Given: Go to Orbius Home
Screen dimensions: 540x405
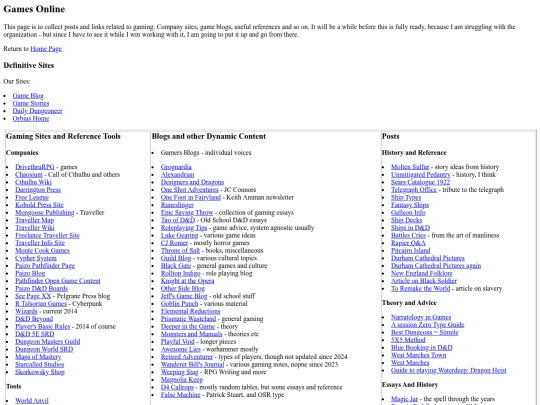Looking at the screenshot, I should tap(31, 118).
